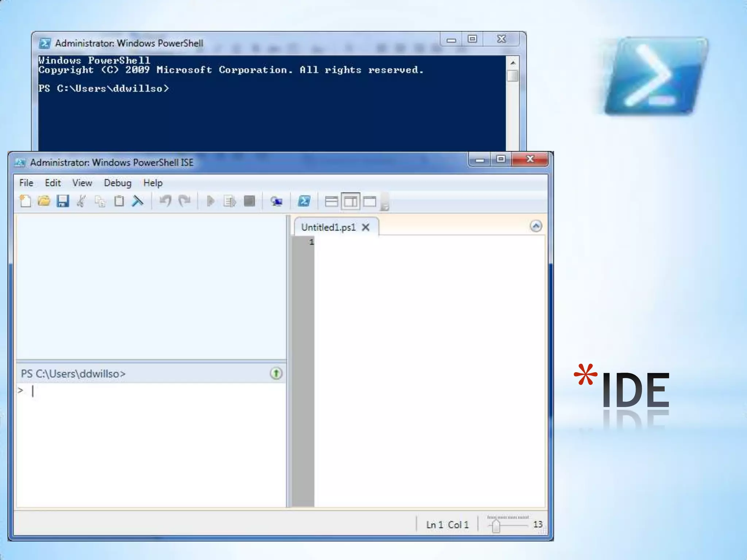Click the Run Selection icon

(230, 201)
